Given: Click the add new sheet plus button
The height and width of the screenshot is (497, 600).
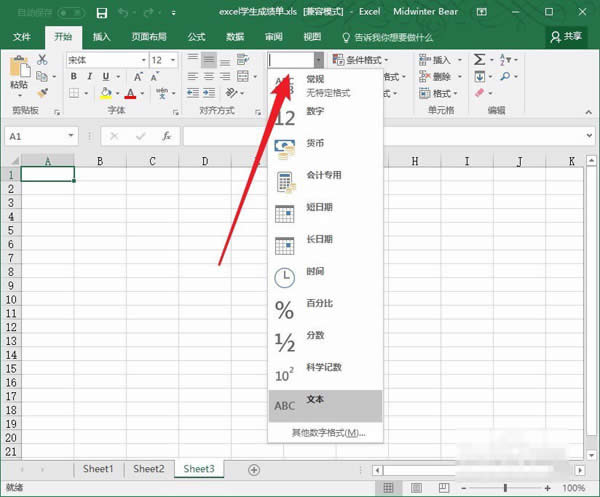Looking at the screenshot, I should coord(254,469).
